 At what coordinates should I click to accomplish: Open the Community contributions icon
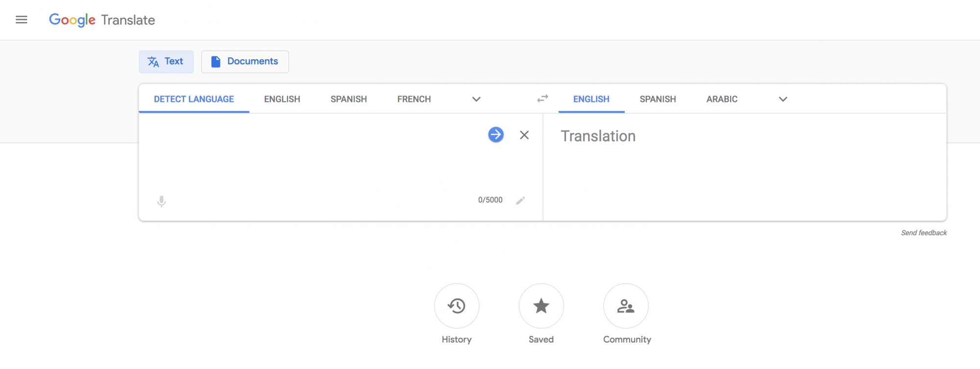point(626,306)
